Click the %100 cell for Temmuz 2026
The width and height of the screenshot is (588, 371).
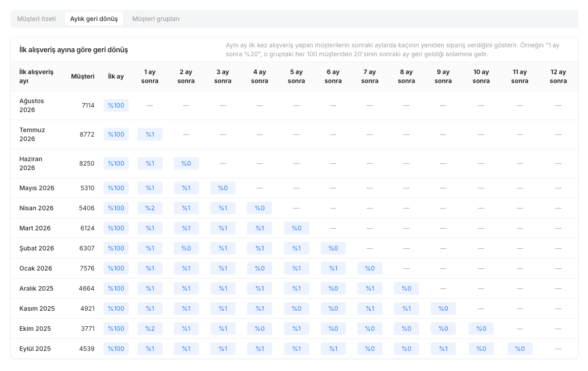pyautogui.click(x=116, y=134)
